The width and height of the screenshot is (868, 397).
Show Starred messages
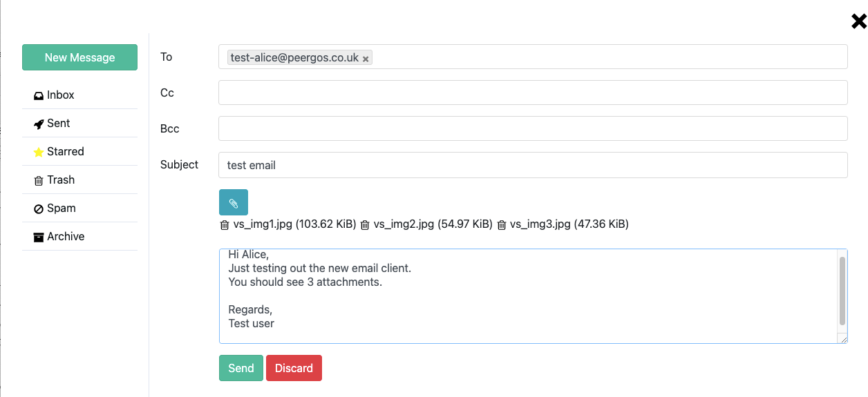[65, 151]
